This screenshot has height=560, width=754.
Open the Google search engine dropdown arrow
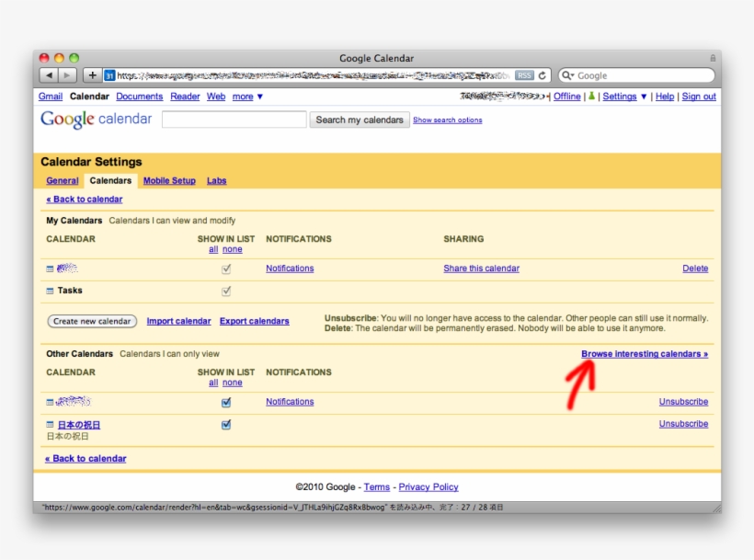coord(573,75)
